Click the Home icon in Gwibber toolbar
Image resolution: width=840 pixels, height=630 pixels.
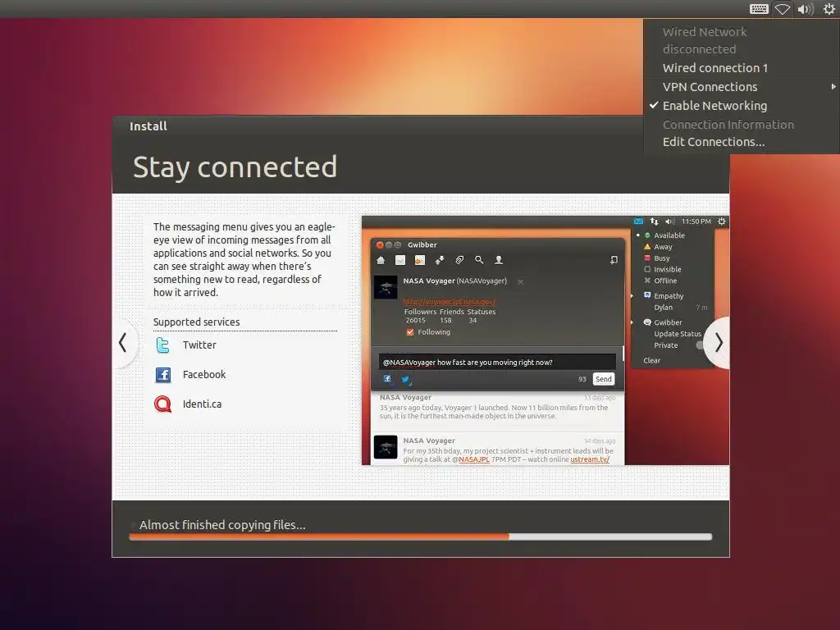coord(381,260)
